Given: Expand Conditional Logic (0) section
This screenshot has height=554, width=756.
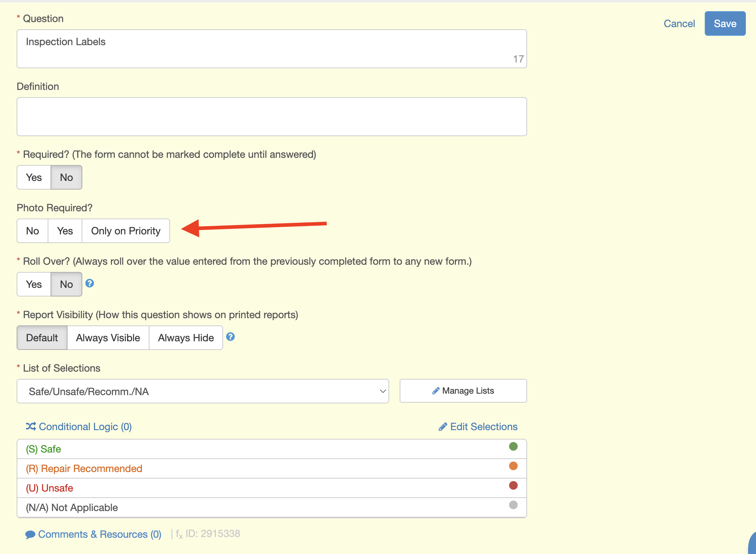Looking at the screenshot, I should pos(85,427).
